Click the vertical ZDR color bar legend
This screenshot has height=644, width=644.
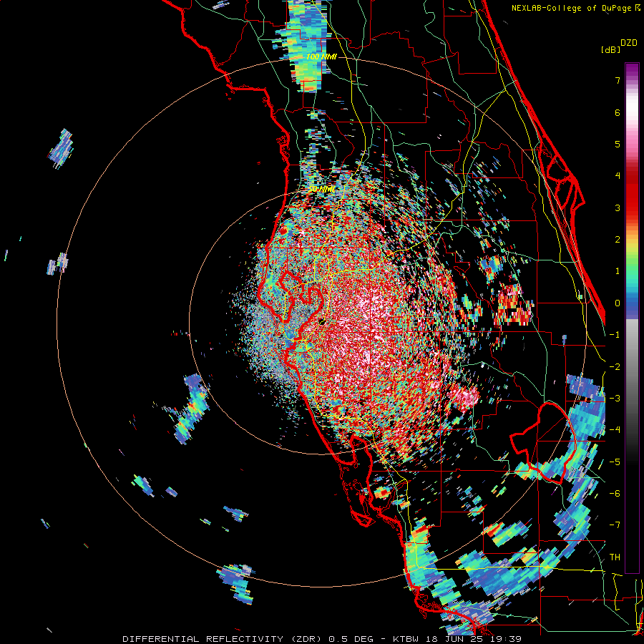pyautogui.click(x=632, y=318)
